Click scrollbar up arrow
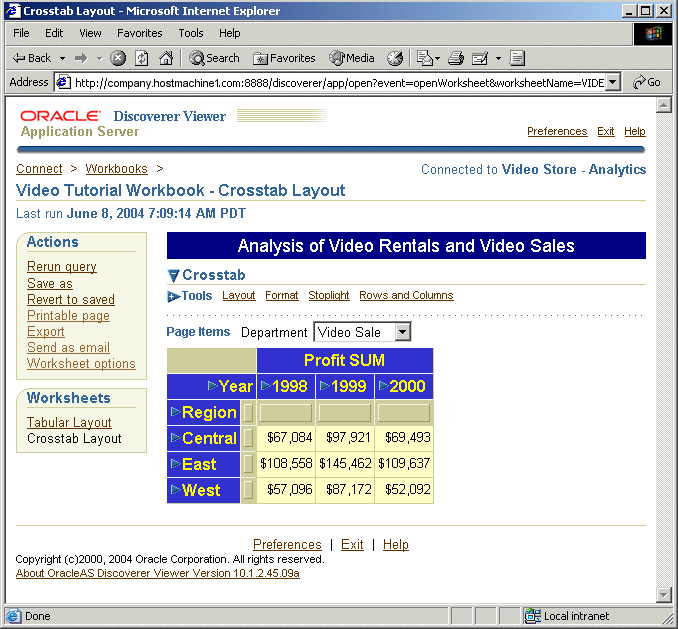The image size is (678, 629). [664, 105]
